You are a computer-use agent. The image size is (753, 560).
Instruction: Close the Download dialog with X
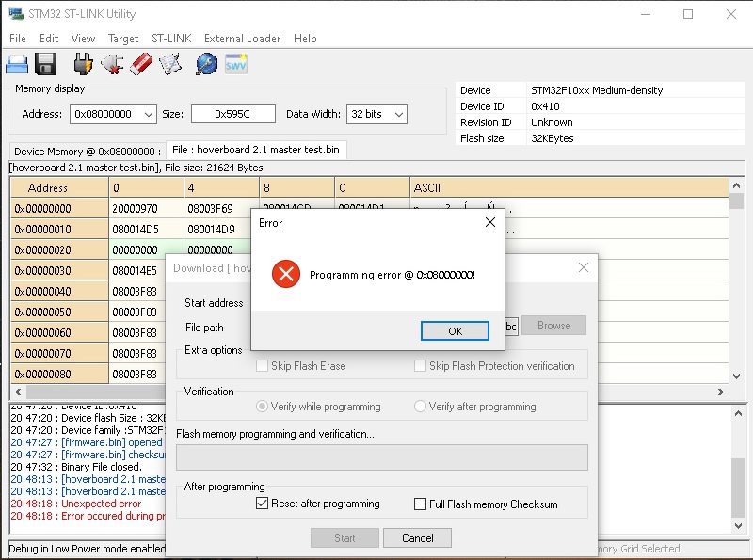coord(584,267)
